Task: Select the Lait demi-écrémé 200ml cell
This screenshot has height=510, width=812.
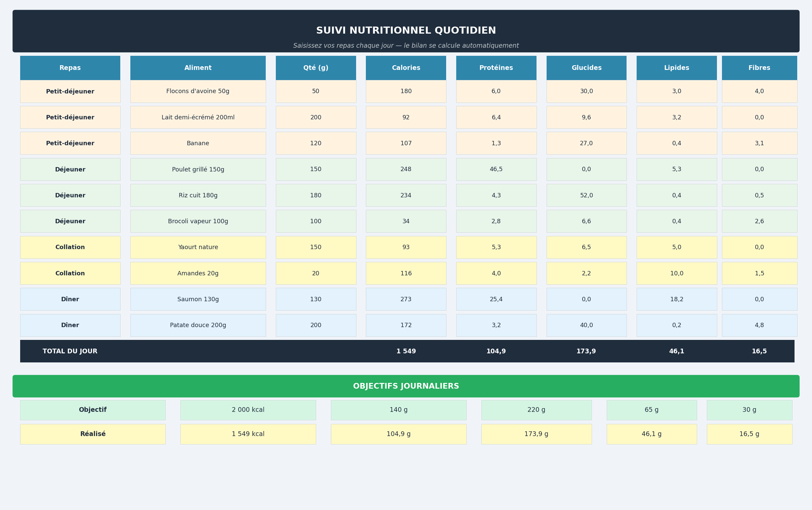Action: pyautogui.click(x=198, y=117)
